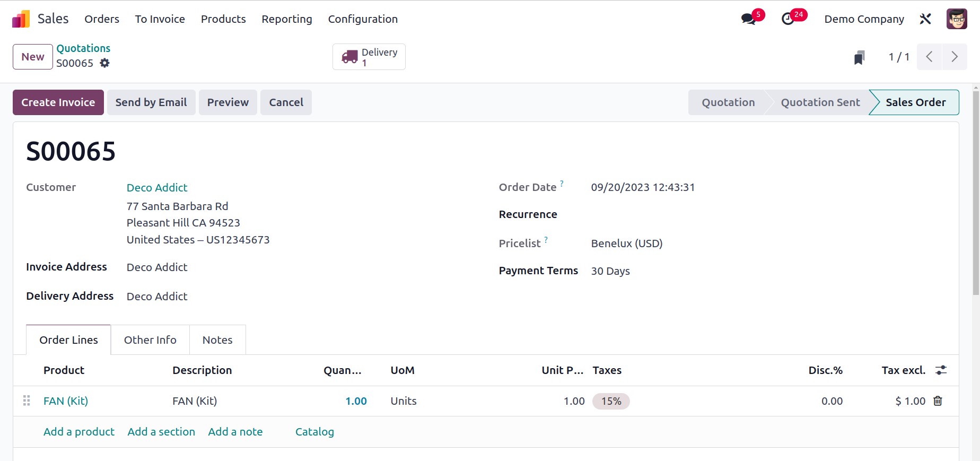Open the chat messages icon with 5 badge
The height and width of the screenshot is (461, 980).
pyautogui.click(x=748, y=19)
